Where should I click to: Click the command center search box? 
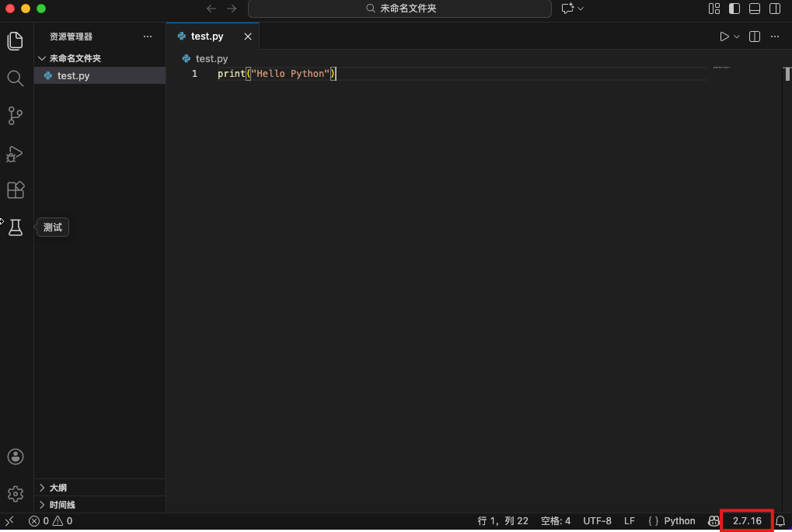pyautogui.click(x=399, y=9)
